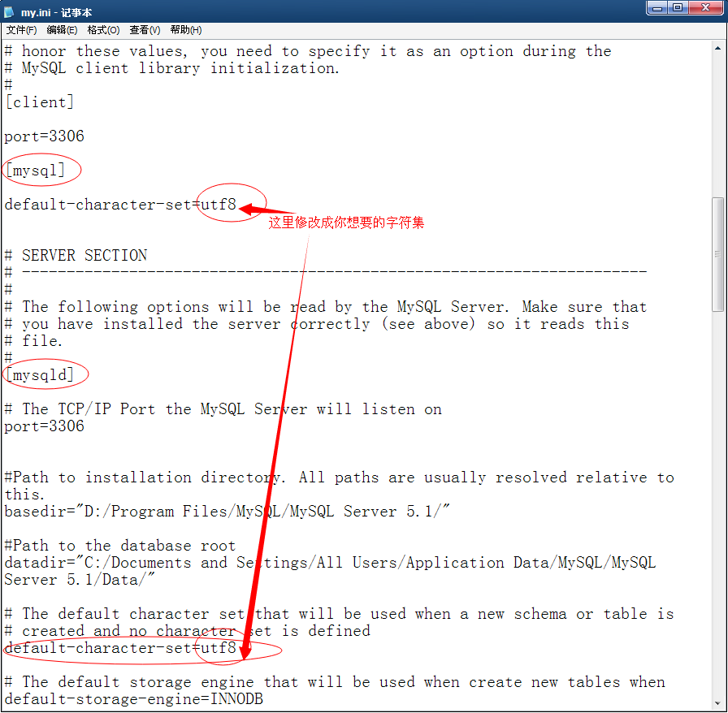Click the vertical scrollbar thumb

point(717,254)
